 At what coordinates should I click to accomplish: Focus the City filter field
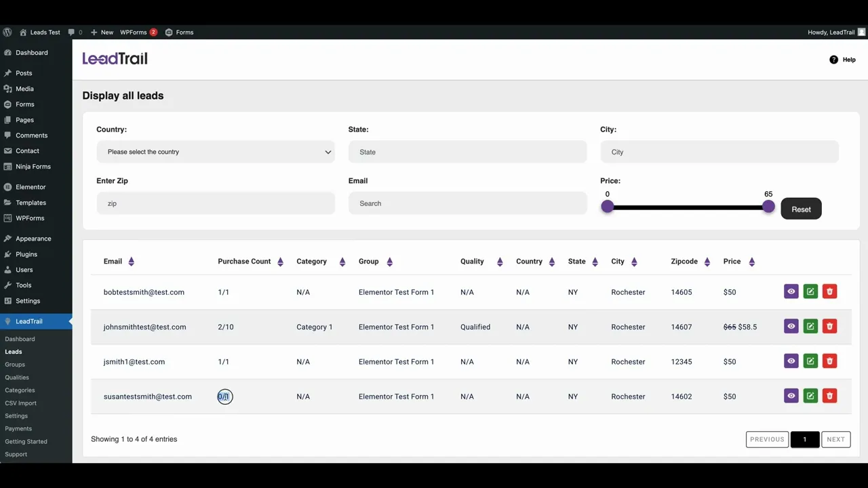pyautogui.click(x=719, y=152)
